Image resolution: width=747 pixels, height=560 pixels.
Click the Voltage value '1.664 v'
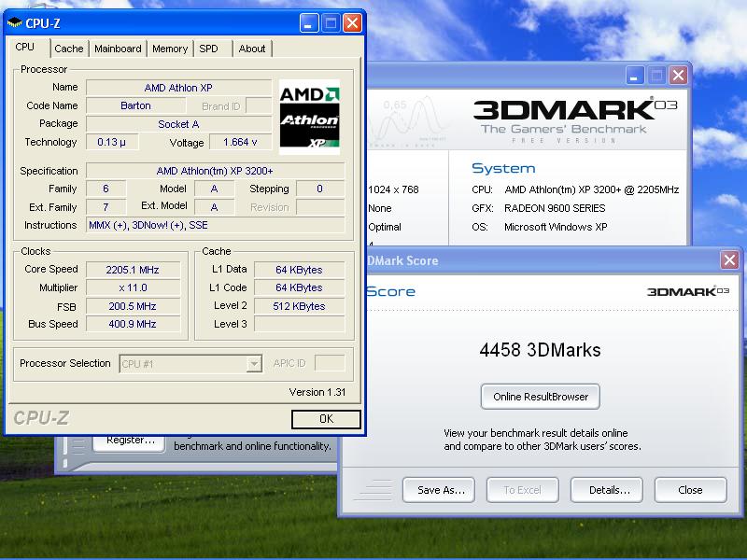[x=240, y=142]
